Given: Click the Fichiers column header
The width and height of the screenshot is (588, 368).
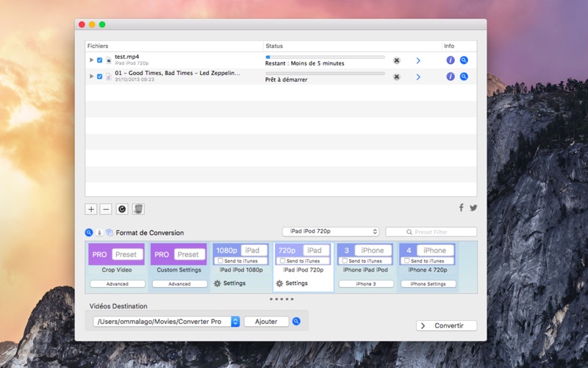Looking at the screenshot, I should (98, 46).
